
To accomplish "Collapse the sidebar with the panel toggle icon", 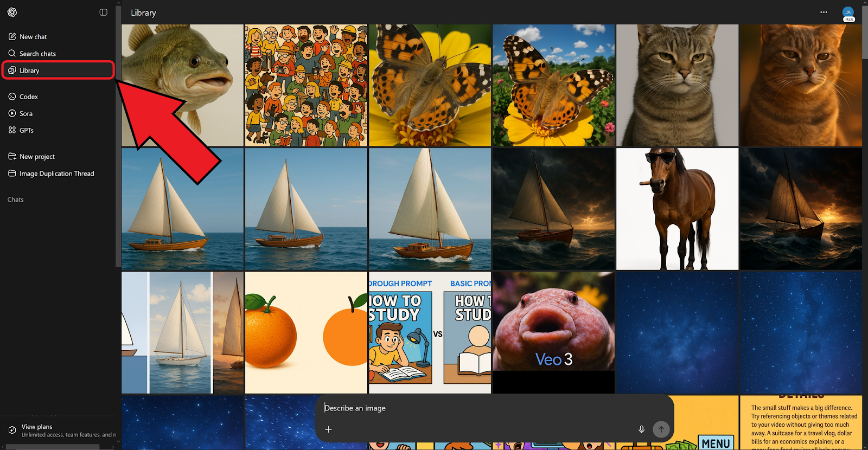I will [x=104, y=12].
